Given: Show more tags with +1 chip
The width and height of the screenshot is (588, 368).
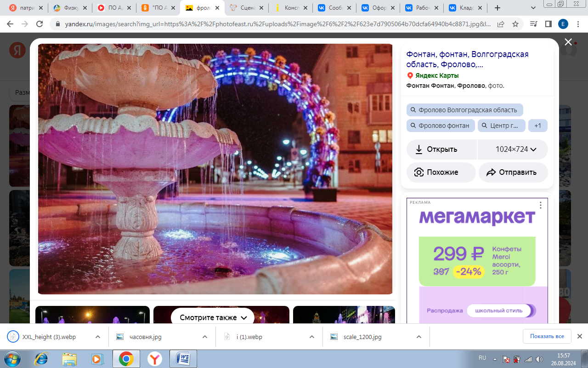Looking at the screenshot, I should 537,126.
